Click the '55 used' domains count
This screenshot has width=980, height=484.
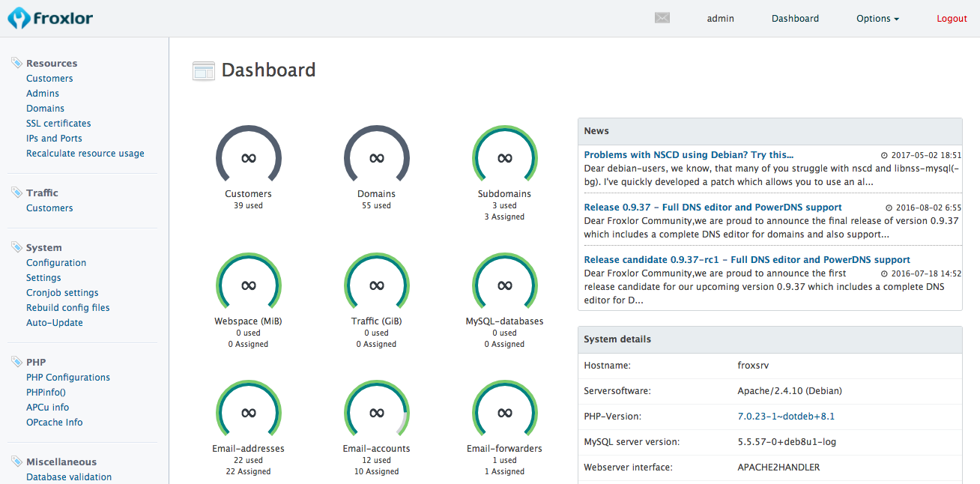click(x=377, y=205)
